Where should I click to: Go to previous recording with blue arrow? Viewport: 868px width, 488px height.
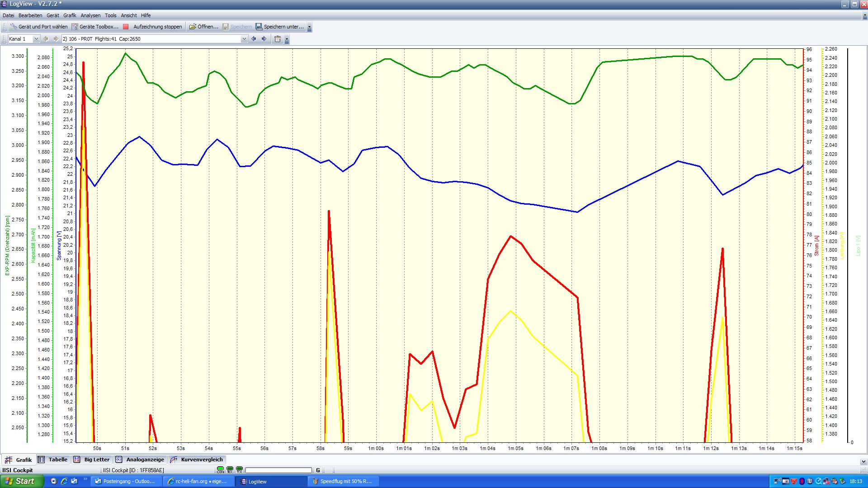[254, 39]
